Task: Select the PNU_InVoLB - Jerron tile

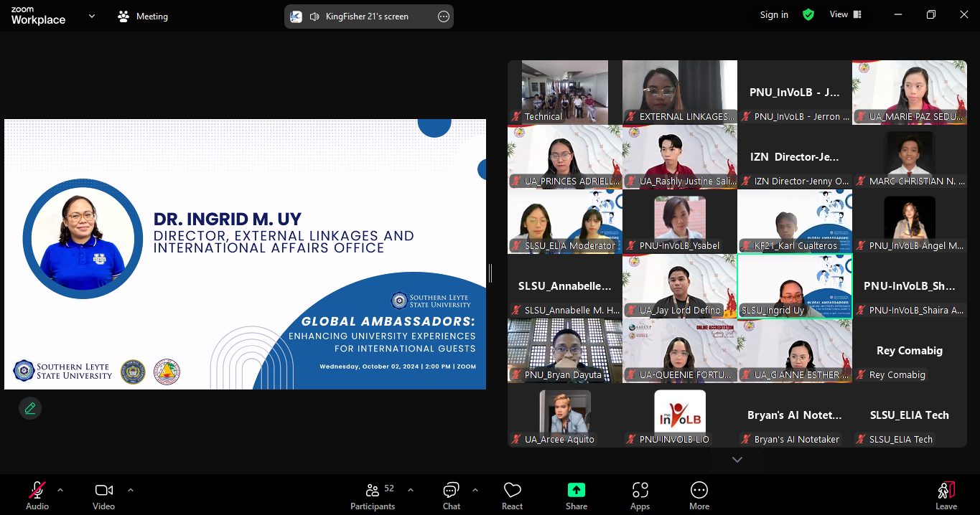Action: [795, 93]
